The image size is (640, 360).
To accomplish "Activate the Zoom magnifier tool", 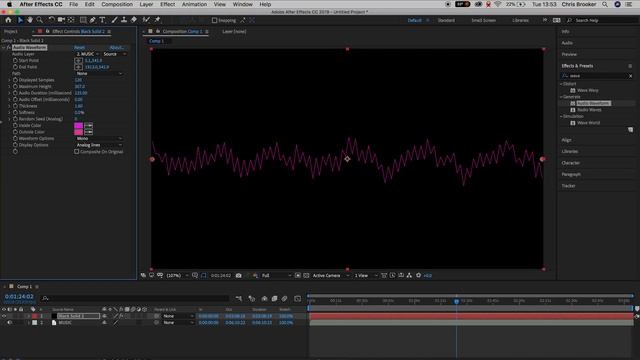I will [x=40, y=20].
